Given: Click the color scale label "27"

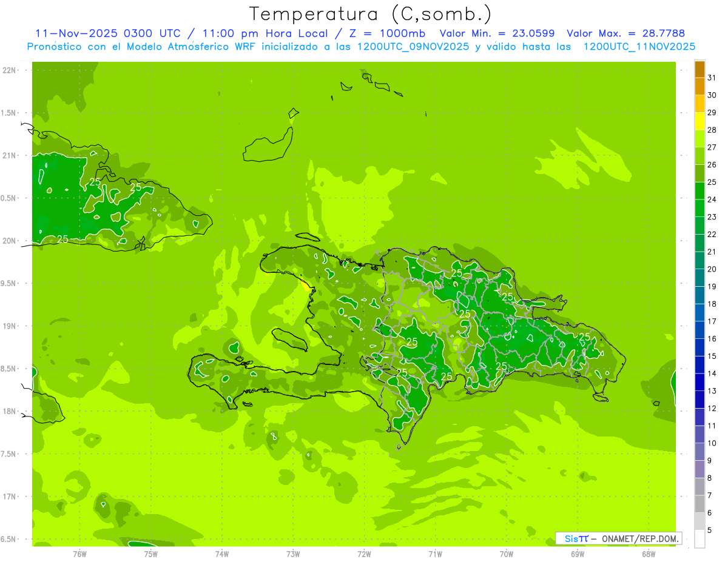Looking at the screenshot, I should coord(712,147).
